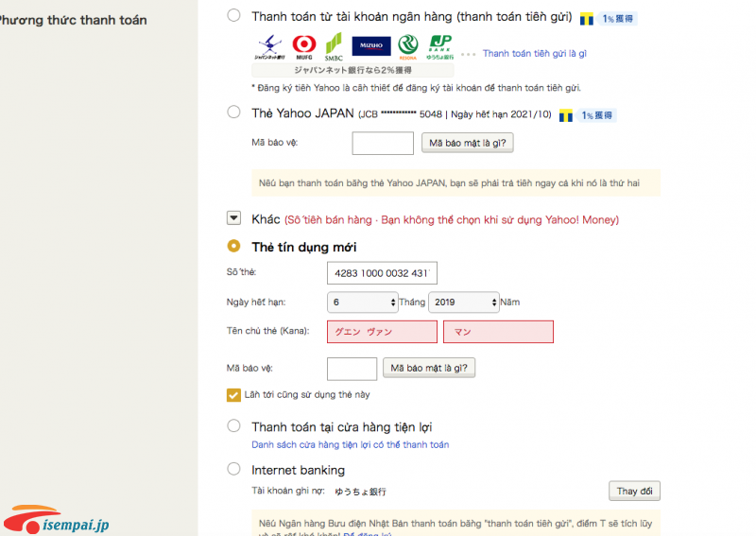Click 'Mã bảo mật là gì?' for new card
The image size is (756, 536).
(x=429, y=368)
